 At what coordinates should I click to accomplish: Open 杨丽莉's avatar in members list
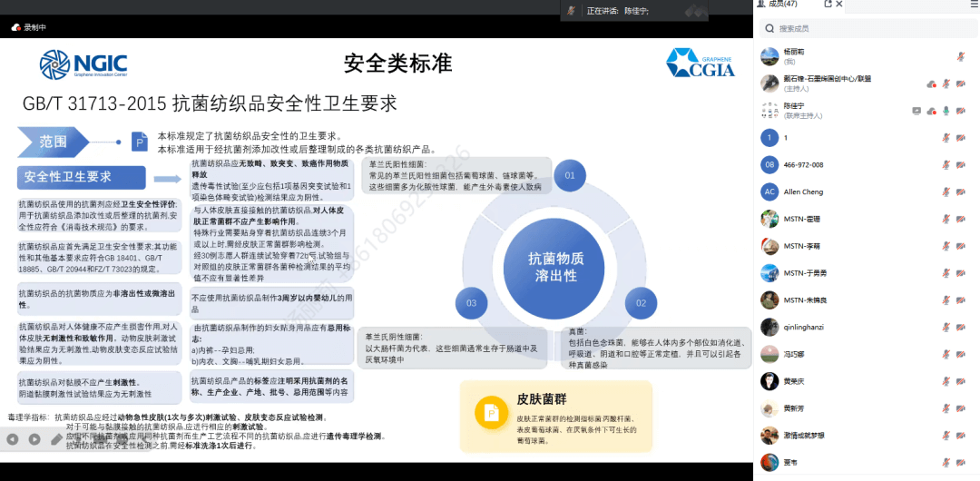[769, 56]
